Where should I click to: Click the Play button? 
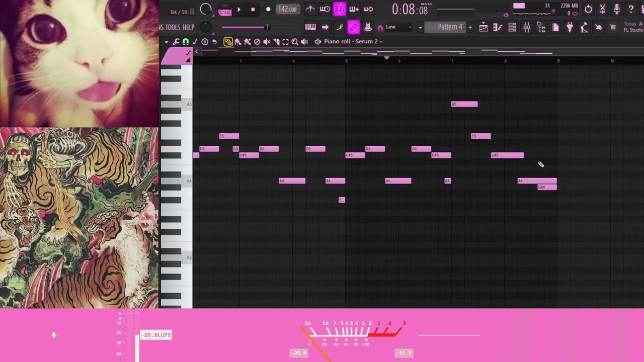[x=239, y=9]
